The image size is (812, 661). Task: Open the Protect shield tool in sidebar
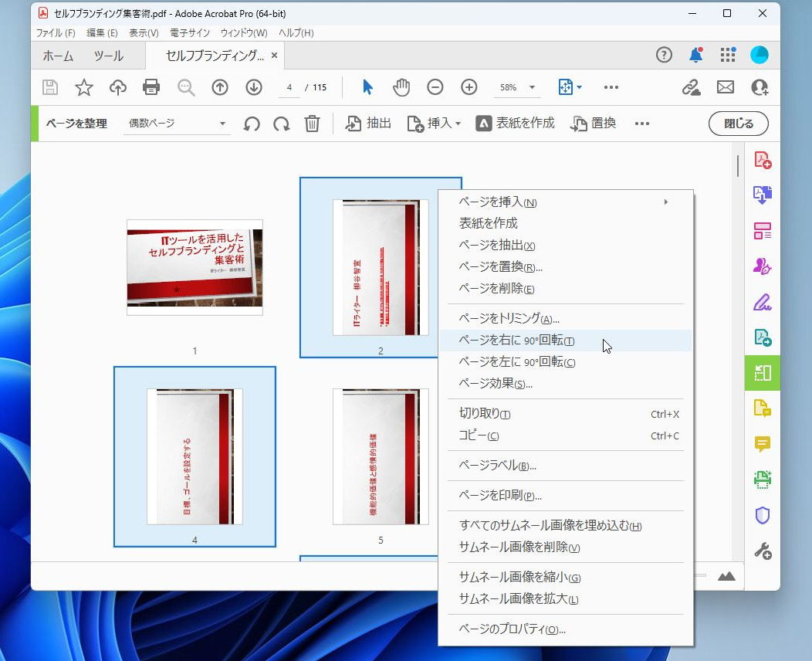[x=763, y=515]
